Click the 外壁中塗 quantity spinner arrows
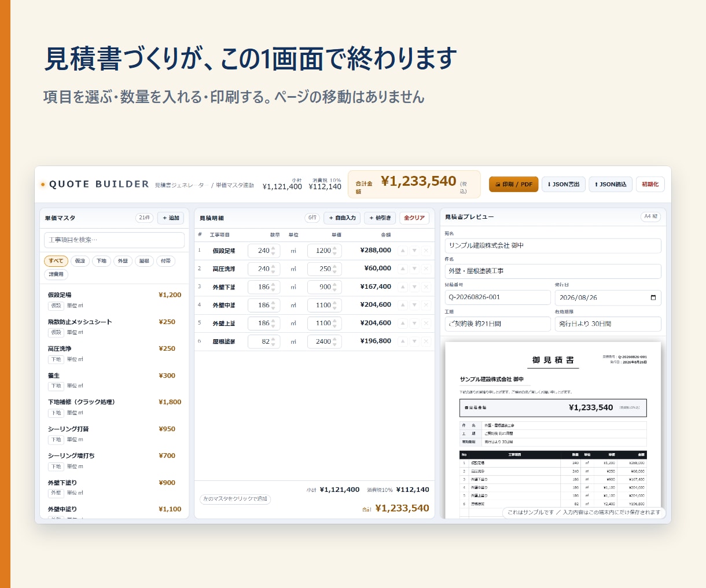Screen dimensions: 706x588 pos(274,306)
